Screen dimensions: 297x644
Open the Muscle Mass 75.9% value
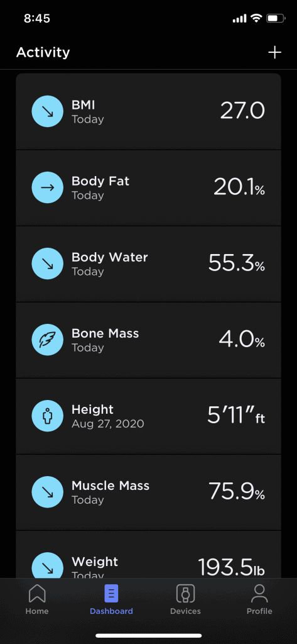(x=237, y=492)
